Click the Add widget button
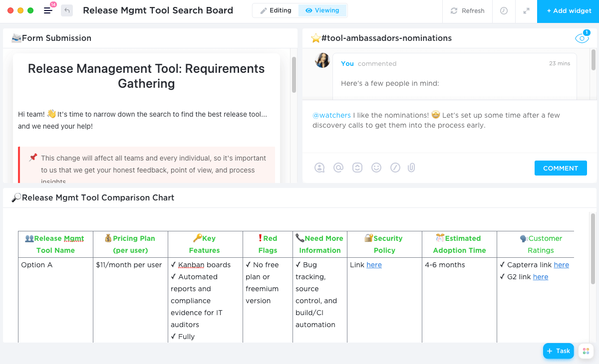Image resolution: width=599 pixels, height=364 pixels. point(568,11)
